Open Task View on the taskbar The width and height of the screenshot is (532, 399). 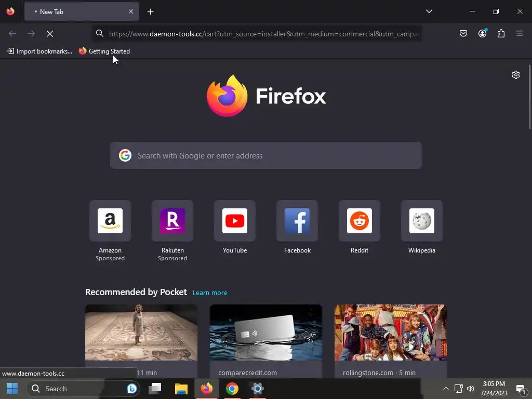tap(155, 389)
